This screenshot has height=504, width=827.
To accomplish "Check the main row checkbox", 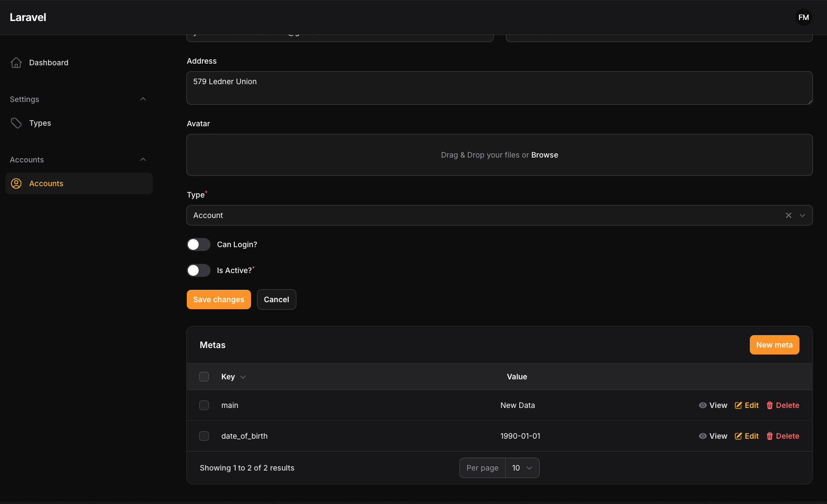I will click(204, 405).
